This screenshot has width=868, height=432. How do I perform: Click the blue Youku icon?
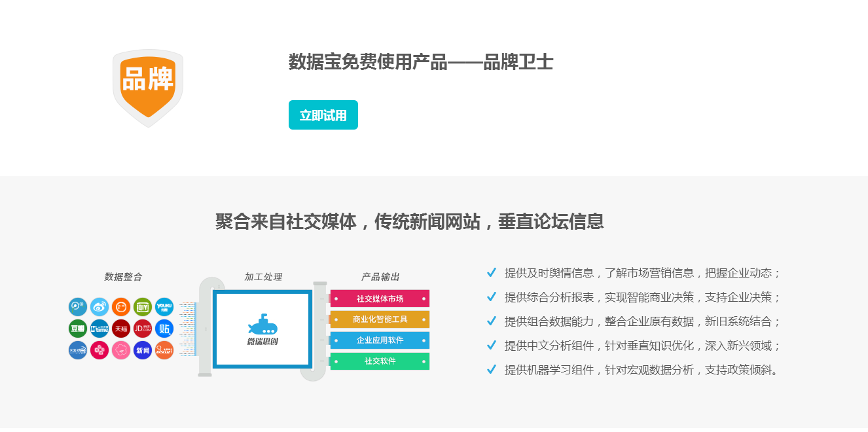tap(164, 306)
